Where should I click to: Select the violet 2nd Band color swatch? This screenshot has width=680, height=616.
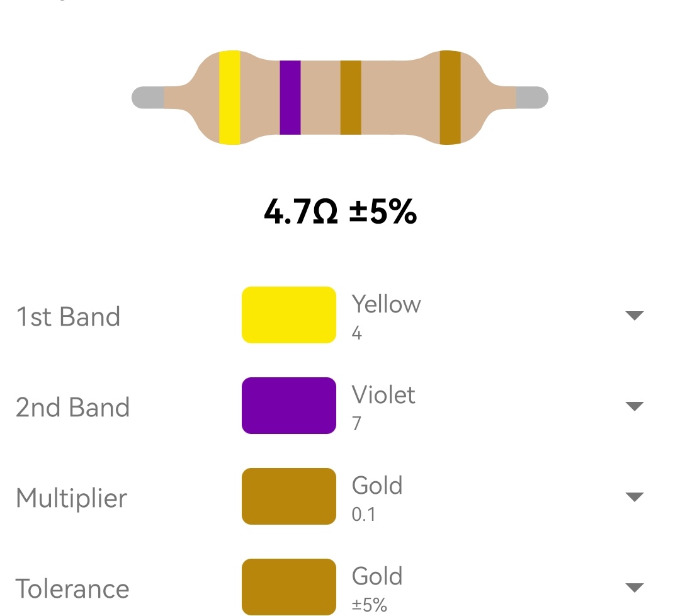click(x=289, y=406)
